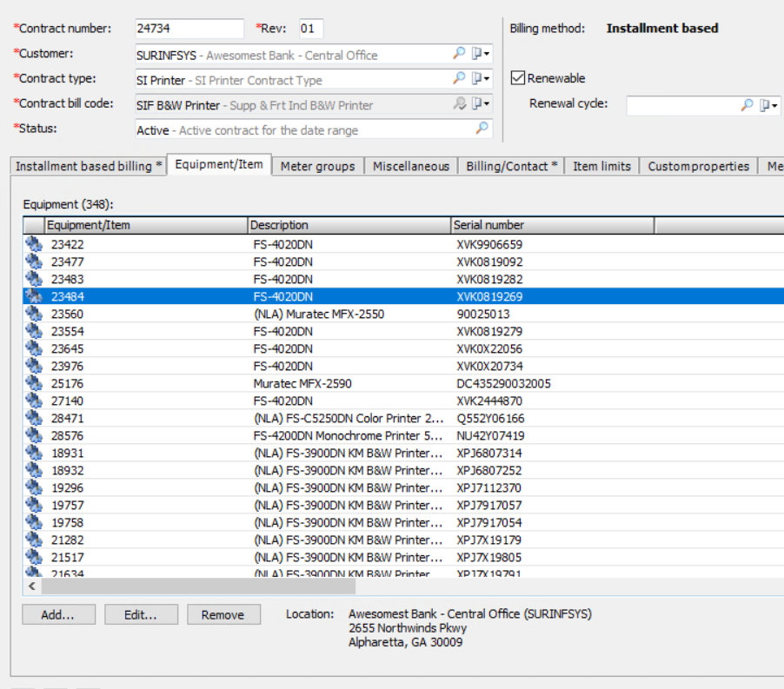Click the equipment icon beside item 19757

(x=34, y=505)
